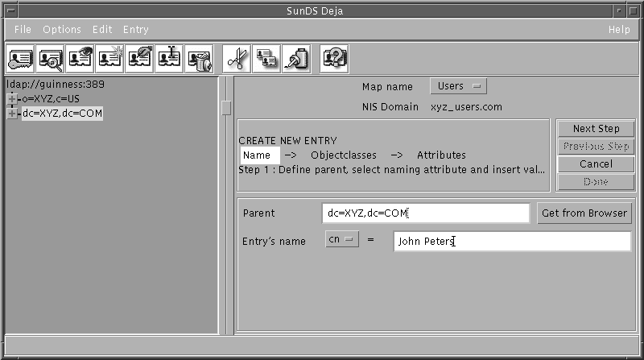Viewport: 644px width, 360px height.
Task: Click the Previous Step button
Action: coord(596,147)
